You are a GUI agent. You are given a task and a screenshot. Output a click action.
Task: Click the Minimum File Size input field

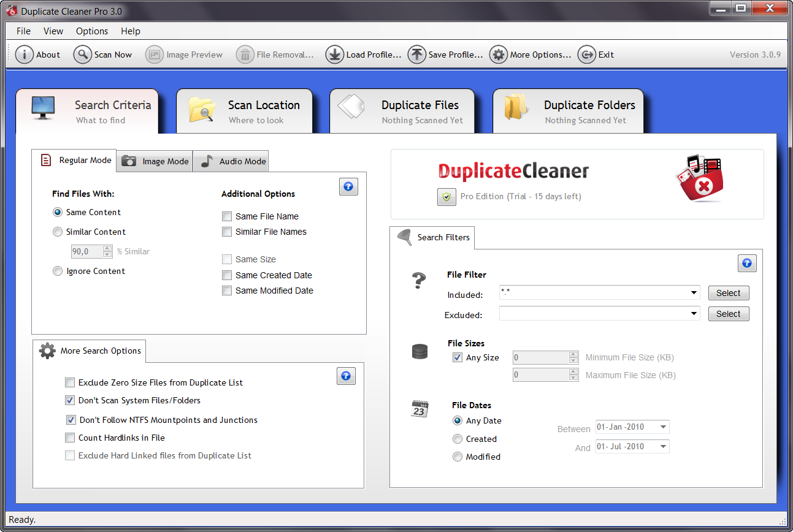pos(541,357)
